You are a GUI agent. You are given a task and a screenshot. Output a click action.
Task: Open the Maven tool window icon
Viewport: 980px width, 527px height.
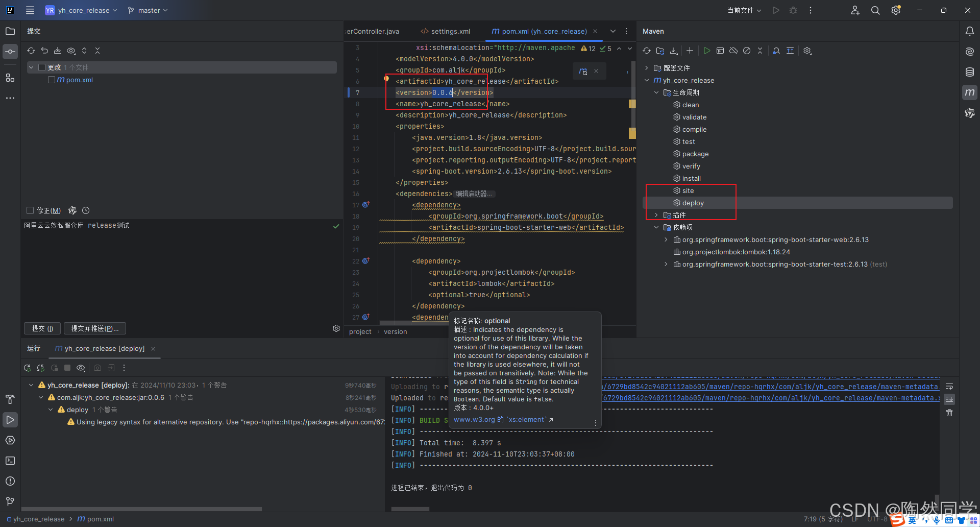[x=970, y=92]
